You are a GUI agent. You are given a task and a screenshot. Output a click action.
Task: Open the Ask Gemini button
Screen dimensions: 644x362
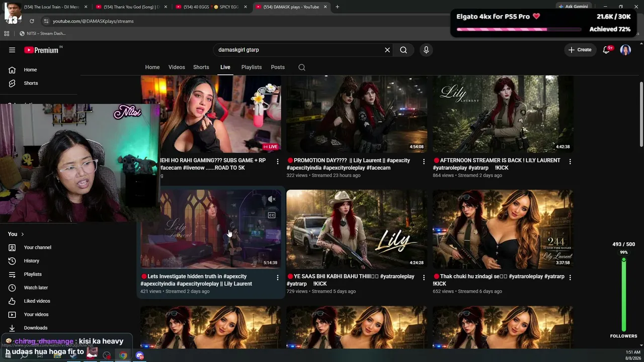click(x=573, y=7)
